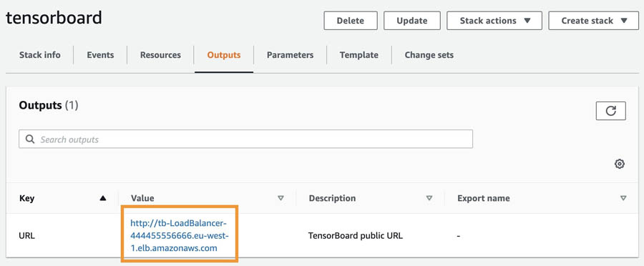
Task: Click the magnifier icon in Search outputs
Action: click(30, 139)
